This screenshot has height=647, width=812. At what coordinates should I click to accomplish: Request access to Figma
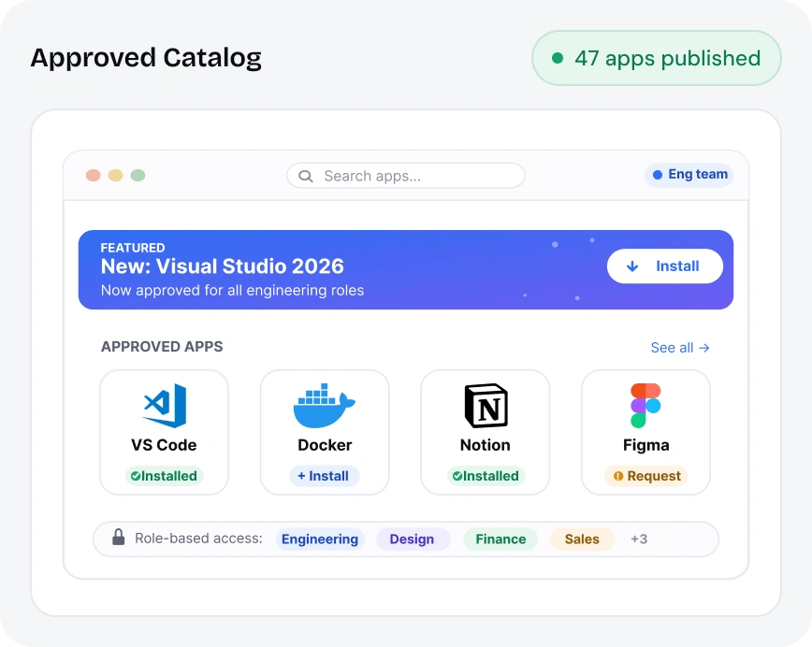coord(646,476)
